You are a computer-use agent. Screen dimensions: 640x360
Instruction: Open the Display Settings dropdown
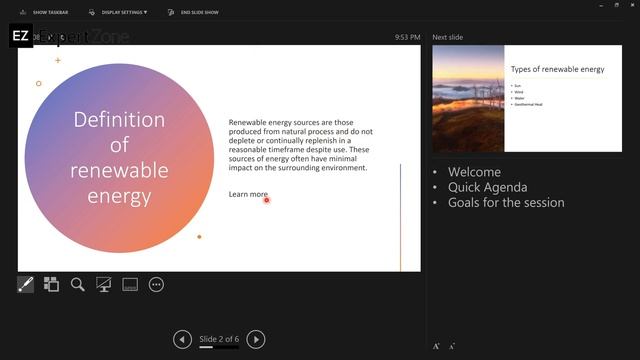click(x=118, y=12)
